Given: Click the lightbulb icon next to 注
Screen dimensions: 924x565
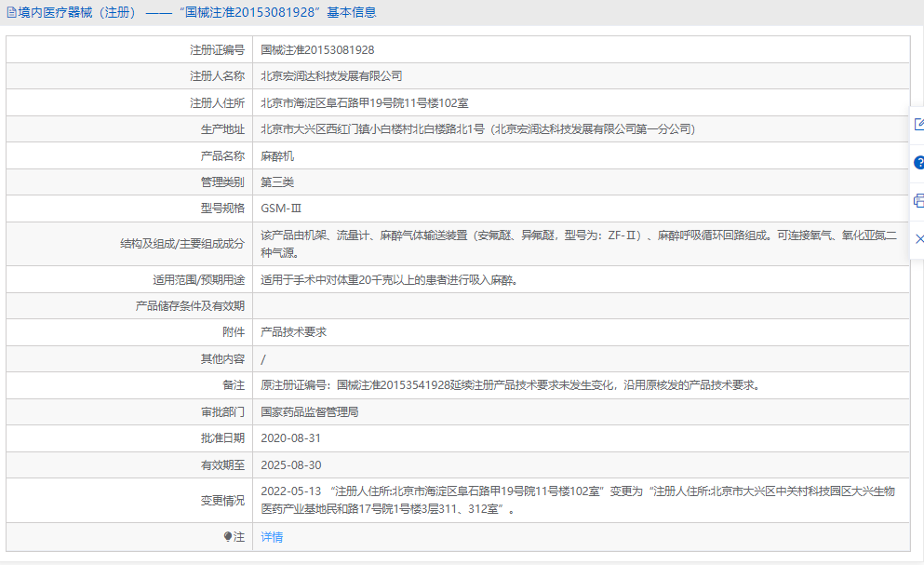Looking at the screenshot, I should [x=228, y=537].
